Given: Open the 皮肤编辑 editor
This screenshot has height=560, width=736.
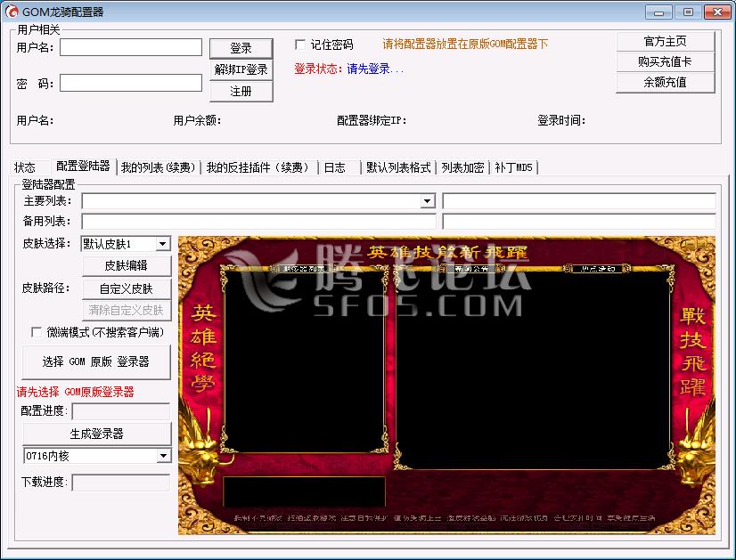Looking at the screenshot, I should click(x=127, y=265).
